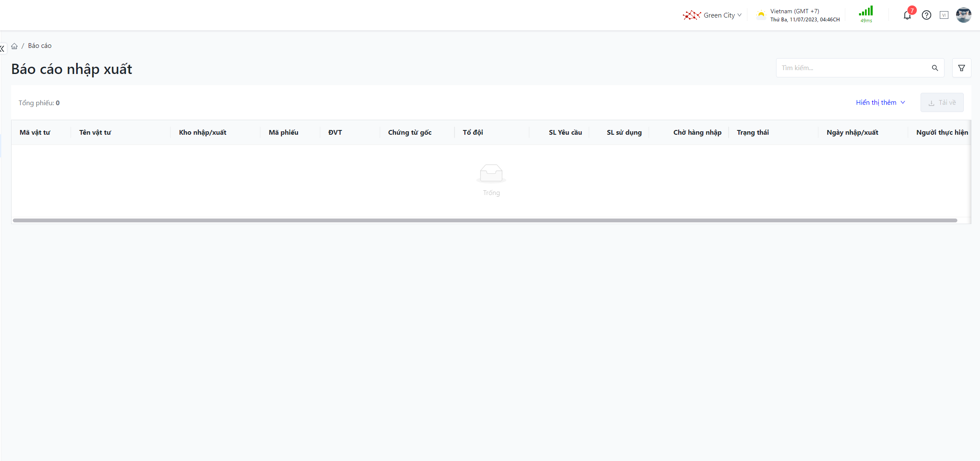Screen dimensions: 980x461
Task: Open the notifications bell
Action: 907,15
